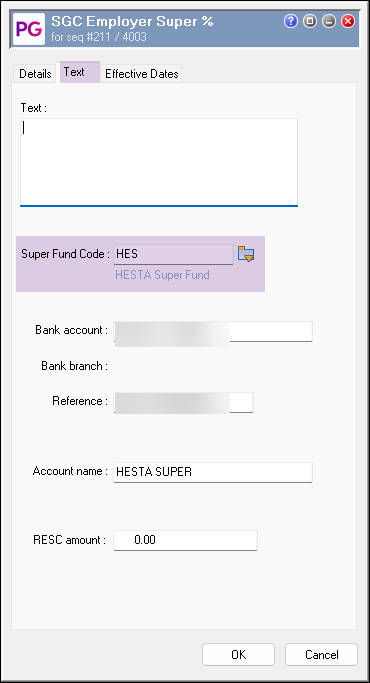Click the restore window icon in title bar
The width and height of the screenshot is (370, 683).
(310, 21)
